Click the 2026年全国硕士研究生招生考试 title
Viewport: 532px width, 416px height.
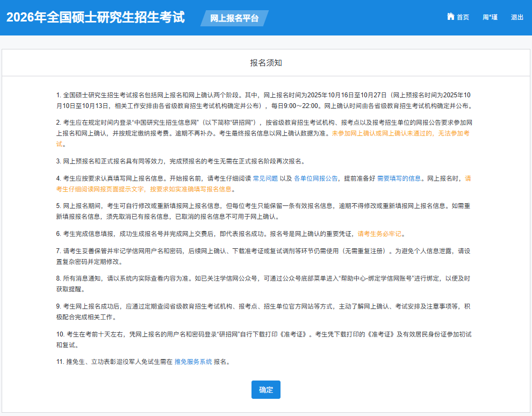click(x=95, y=17)
